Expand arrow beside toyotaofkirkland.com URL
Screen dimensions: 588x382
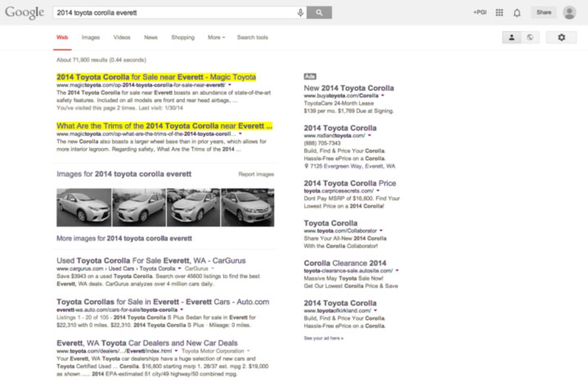(375, 311)
